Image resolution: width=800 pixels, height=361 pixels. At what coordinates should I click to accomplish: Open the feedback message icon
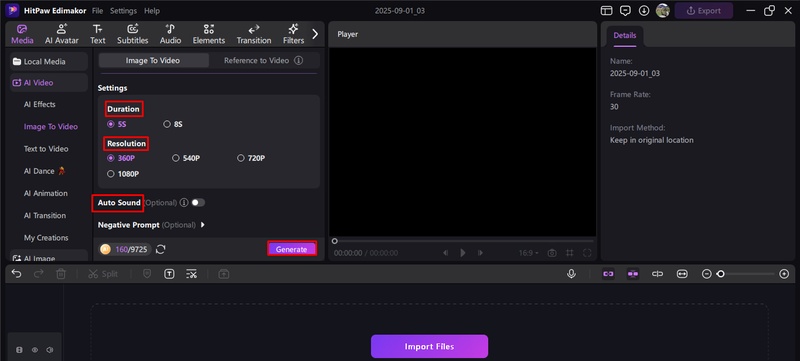[625, 11]
